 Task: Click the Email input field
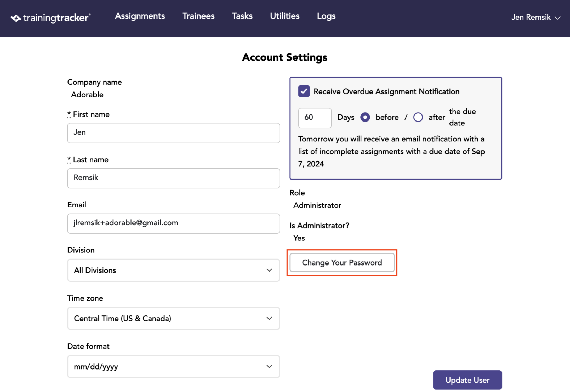174,223
